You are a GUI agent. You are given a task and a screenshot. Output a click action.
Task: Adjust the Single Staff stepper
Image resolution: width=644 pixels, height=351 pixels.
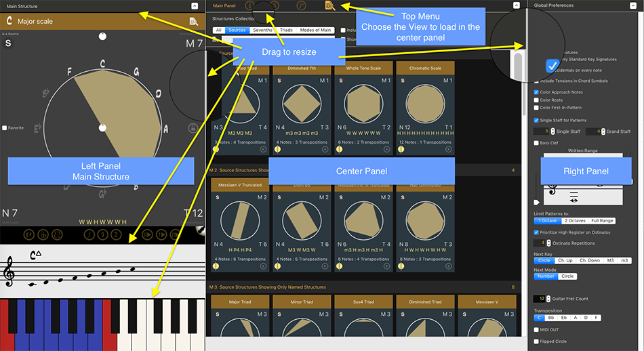[552, 131]
